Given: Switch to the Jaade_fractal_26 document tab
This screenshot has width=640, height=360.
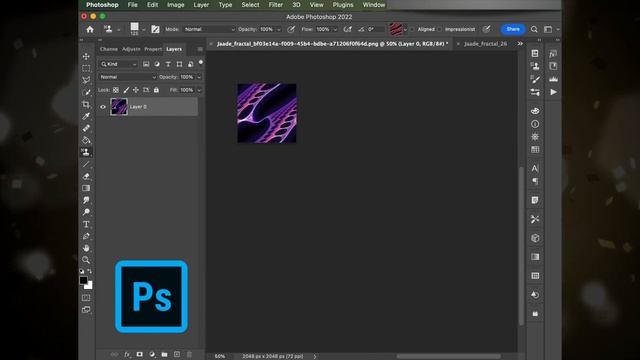Looking at the screenshot, I should click(x=485, y=44).
